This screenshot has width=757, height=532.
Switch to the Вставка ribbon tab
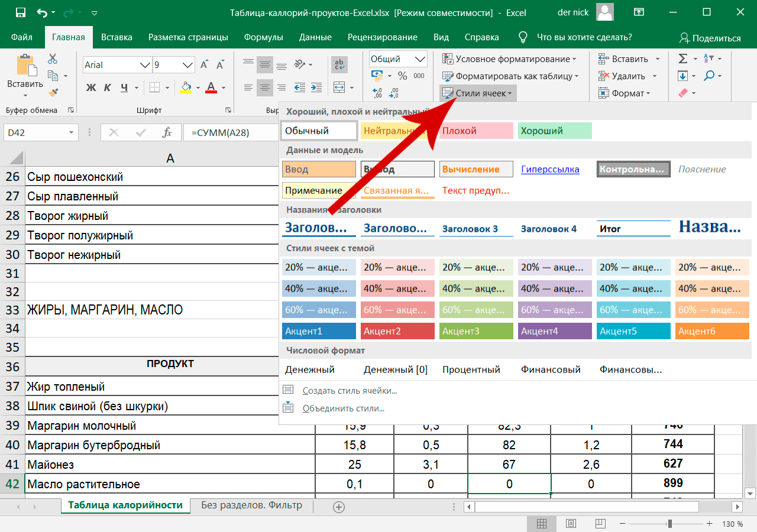click(117, 37)
